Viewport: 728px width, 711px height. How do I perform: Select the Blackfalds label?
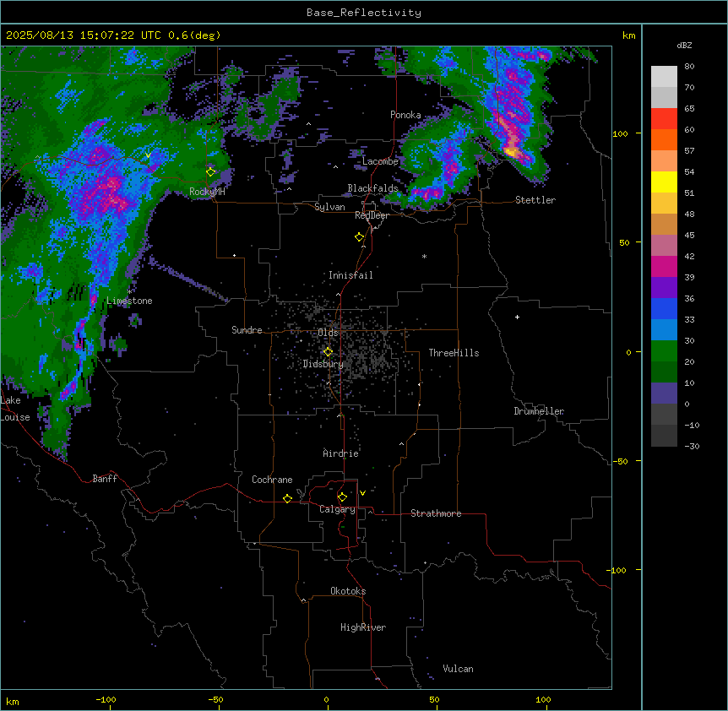(x=372, y=188)
